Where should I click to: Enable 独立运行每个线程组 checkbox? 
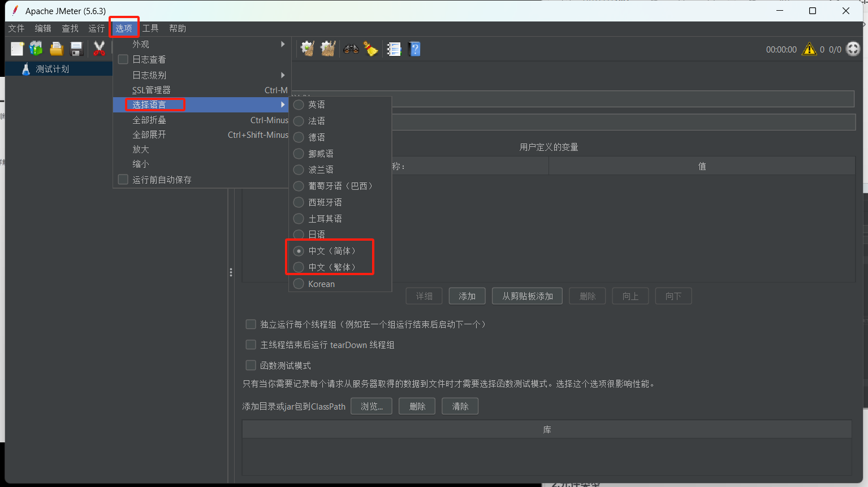(251, 324)
